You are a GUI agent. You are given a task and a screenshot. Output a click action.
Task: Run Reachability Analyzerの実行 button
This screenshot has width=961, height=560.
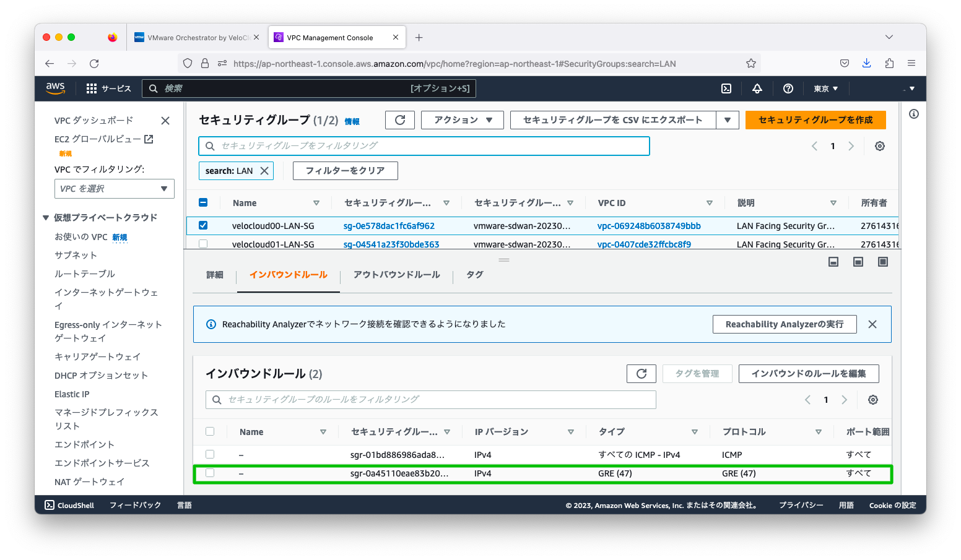coord(785,324)
